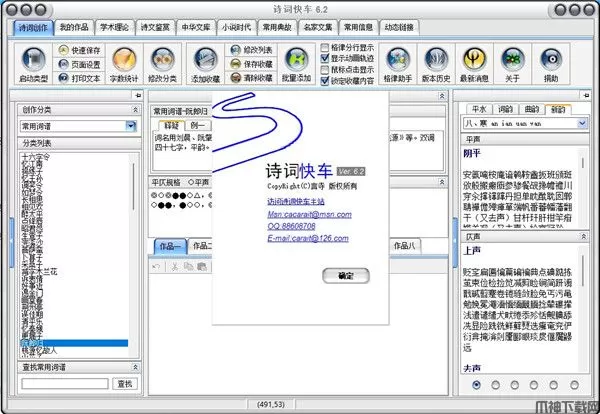Focus the 查找常用词谱 search input field
The height and width of the screenshot is (414, 600).
pyautogui.click(x=65, y=383)
